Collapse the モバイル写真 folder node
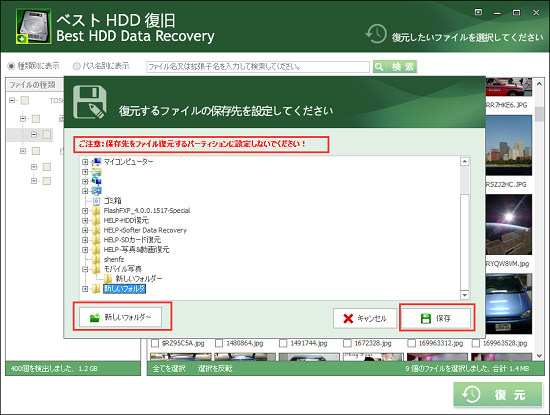Viewport: 550px width, 415px height. pos(85,269)
